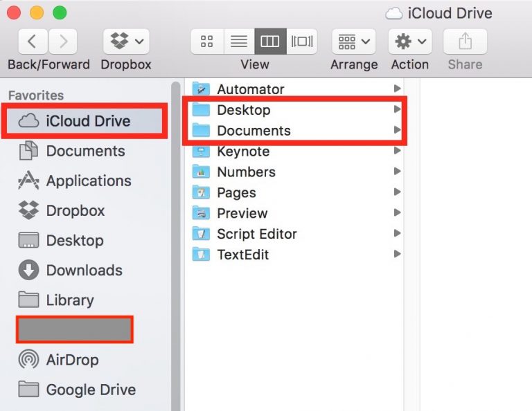Click the green zoom window button

[60, 13]
